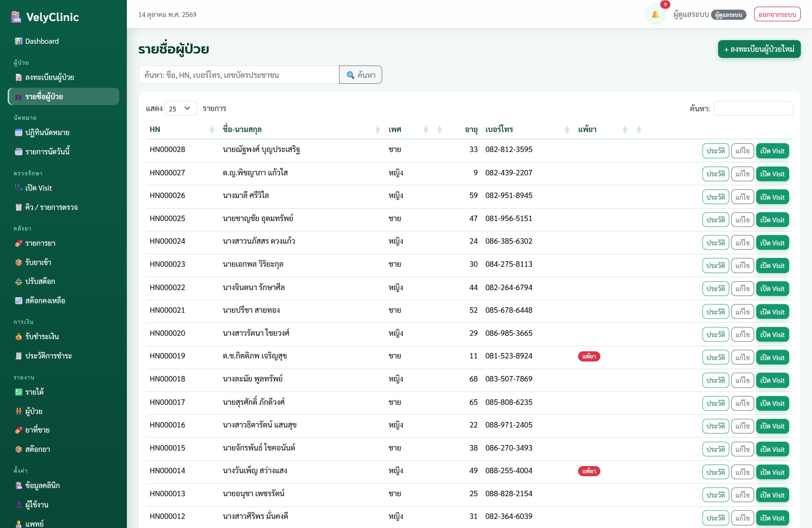Sort table by ชื่อ-นามสกุล column
The width and height of the screenshot is (812, 528).
click(x=301, y=130)
